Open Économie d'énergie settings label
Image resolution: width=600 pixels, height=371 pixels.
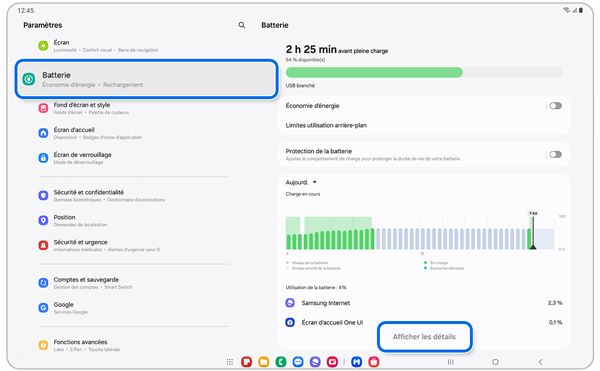pyautogui.click(x=312, y=106)
